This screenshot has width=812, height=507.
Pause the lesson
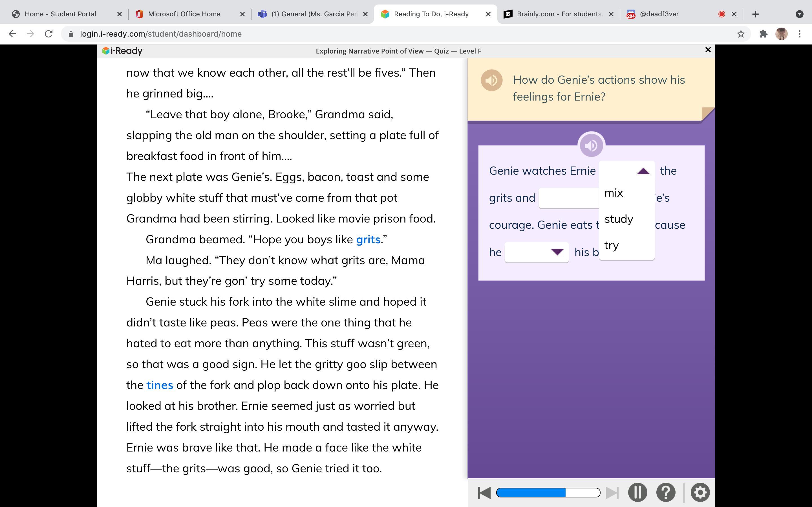(x=637, y=492)
